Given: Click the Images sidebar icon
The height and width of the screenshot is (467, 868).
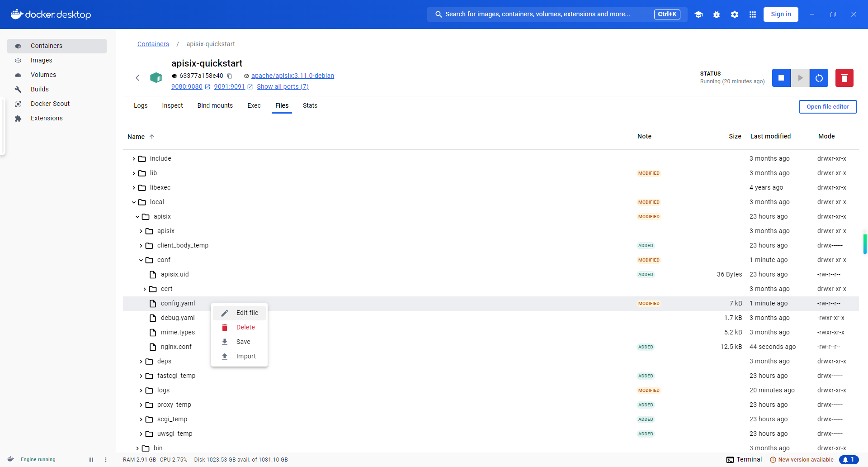Looking at the screenshot, I should (x=18, y=61).
